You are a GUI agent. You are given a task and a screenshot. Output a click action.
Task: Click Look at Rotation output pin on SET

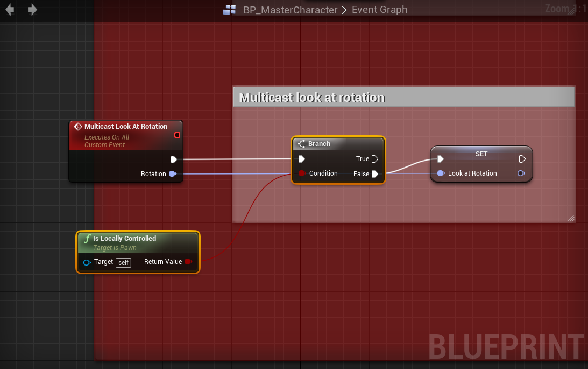521,173
